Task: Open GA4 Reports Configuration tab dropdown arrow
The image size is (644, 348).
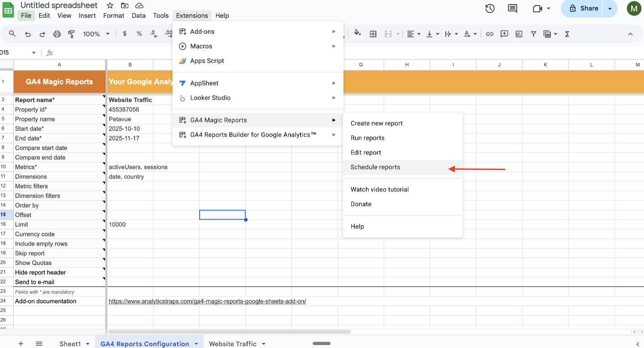Action: 196,343
